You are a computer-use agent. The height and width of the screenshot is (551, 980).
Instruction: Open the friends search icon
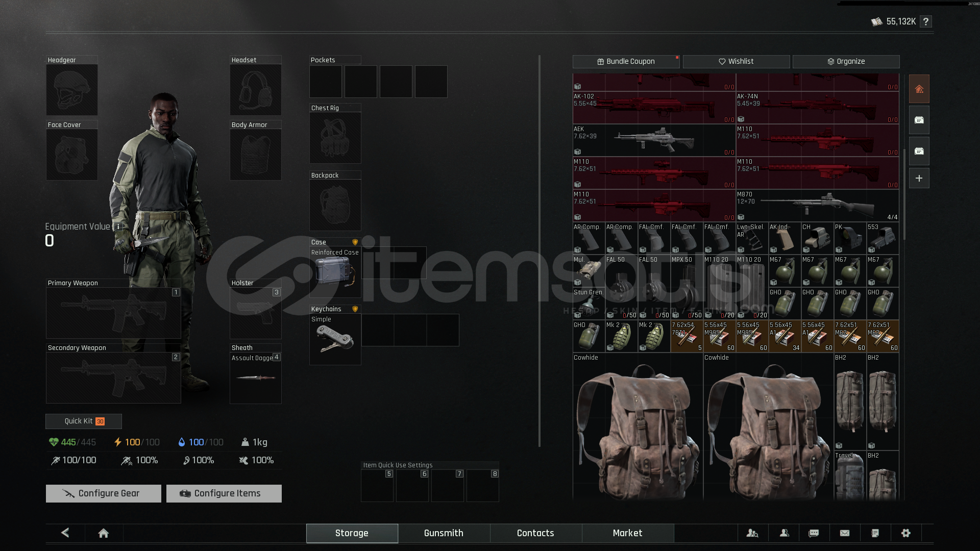coord(752,533)
